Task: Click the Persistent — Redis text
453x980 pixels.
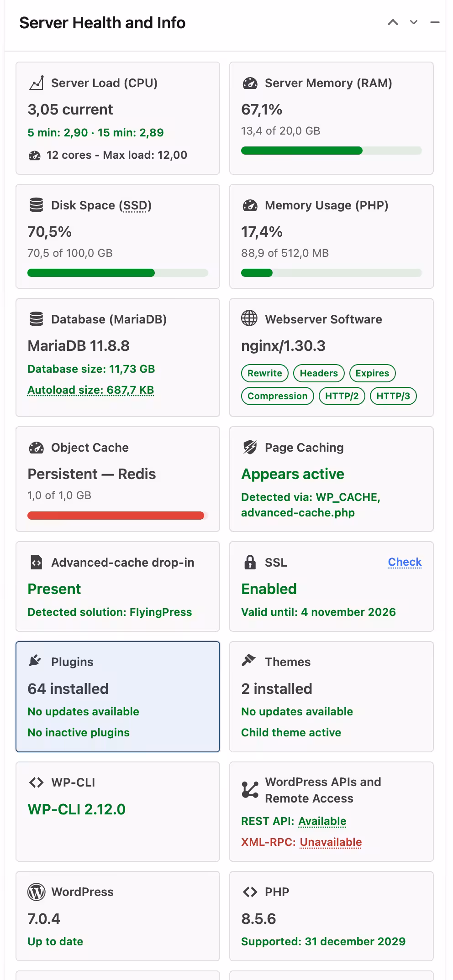Action: 92,474
